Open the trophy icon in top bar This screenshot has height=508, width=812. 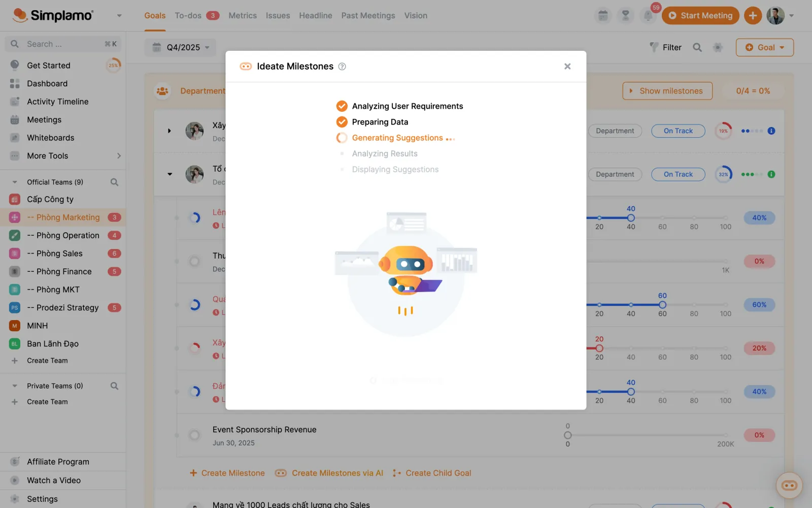click(x=626, y=16)
